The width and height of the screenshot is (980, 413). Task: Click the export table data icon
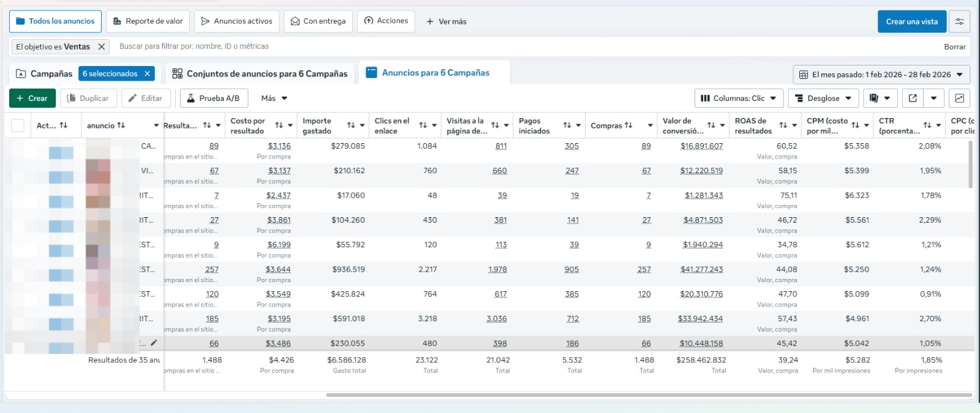click(x=913, y=98)
